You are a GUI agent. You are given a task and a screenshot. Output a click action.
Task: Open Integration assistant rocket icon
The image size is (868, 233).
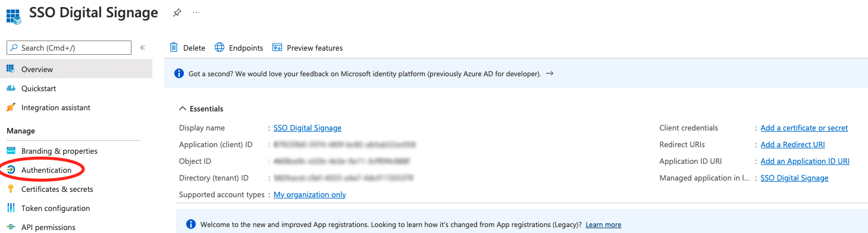tap(11, 107)
